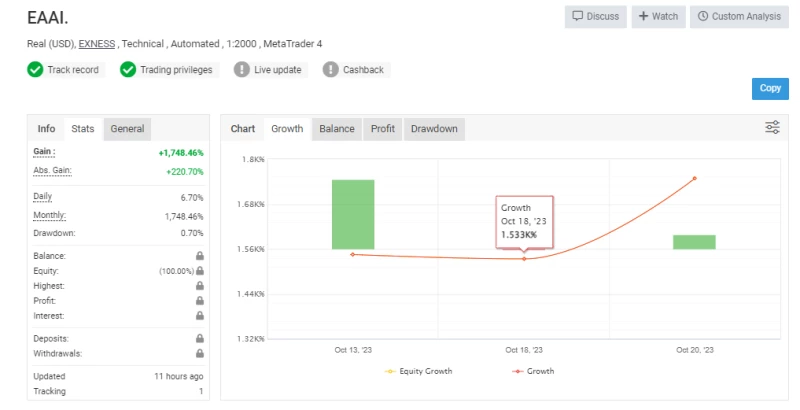800x410 pixels.
Task: Open the Custom Analysis button
Action: pos(738,16)
